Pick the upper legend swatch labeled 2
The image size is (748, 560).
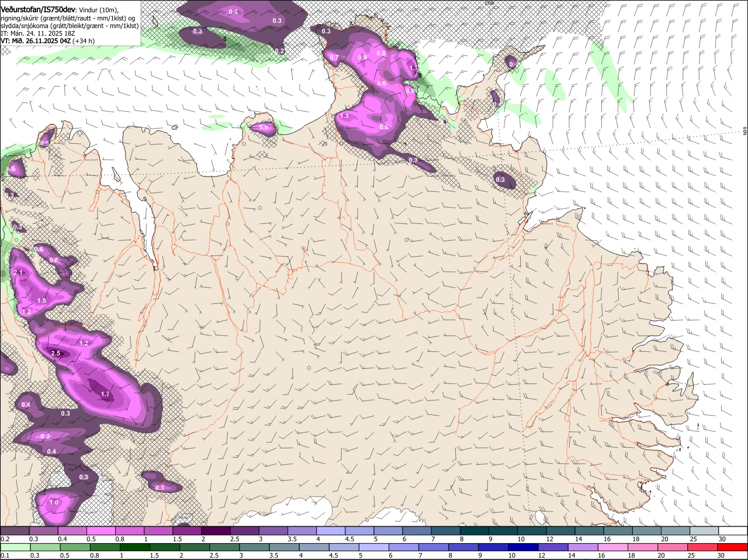coord(215,530)
